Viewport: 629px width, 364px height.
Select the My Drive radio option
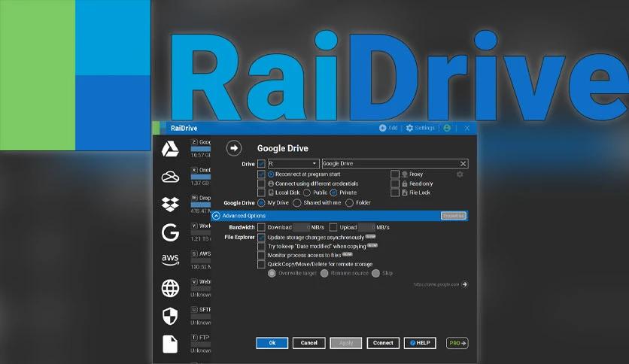point(261,203)
